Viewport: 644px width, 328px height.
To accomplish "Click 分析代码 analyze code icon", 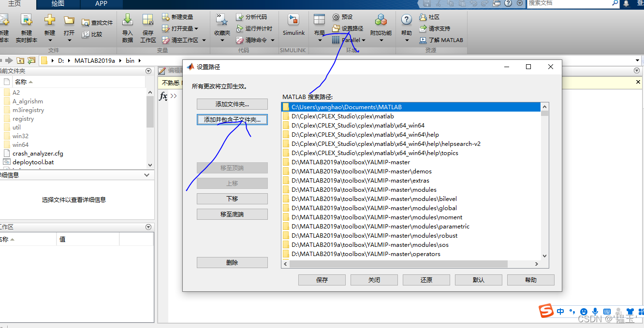I will click(x=239, y=17).
